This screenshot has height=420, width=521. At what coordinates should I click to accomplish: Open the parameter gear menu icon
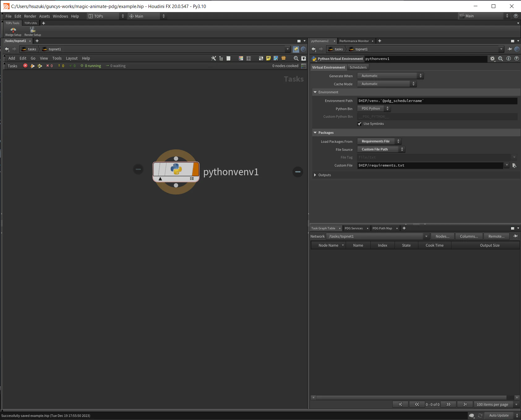[x=493, y=59]
